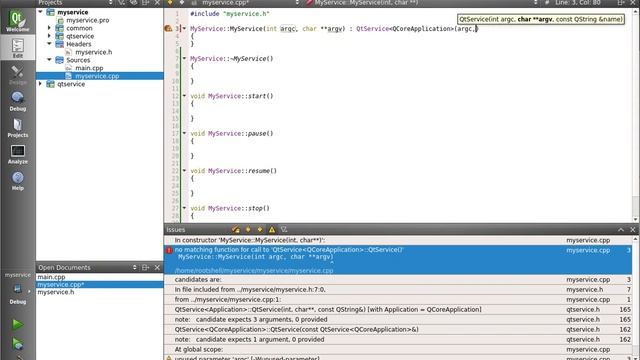This screenshot has width=640, height=360.
Task: Collapse the Sources folder
Action: click(x=49, y=60)
